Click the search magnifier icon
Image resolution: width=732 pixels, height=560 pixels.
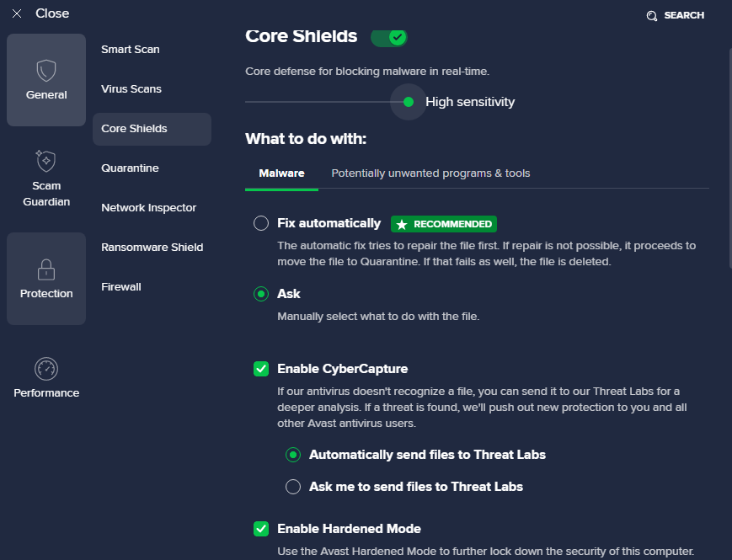(x=652, y=16)
